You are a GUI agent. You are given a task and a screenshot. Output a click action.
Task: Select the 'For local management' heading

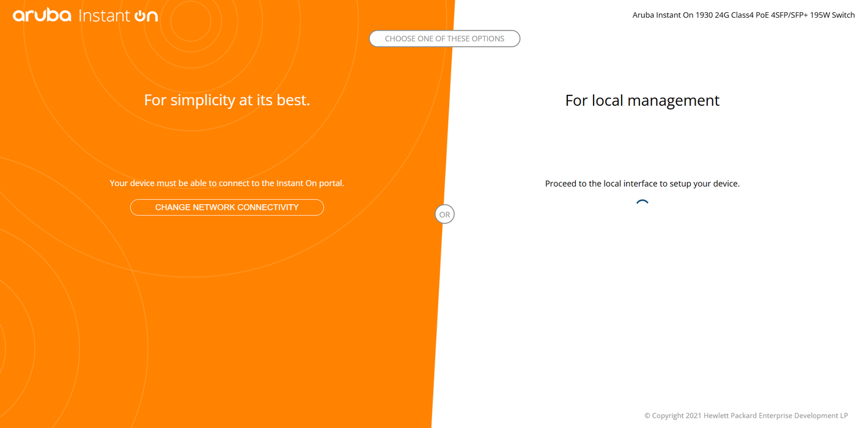coord(642,100)
